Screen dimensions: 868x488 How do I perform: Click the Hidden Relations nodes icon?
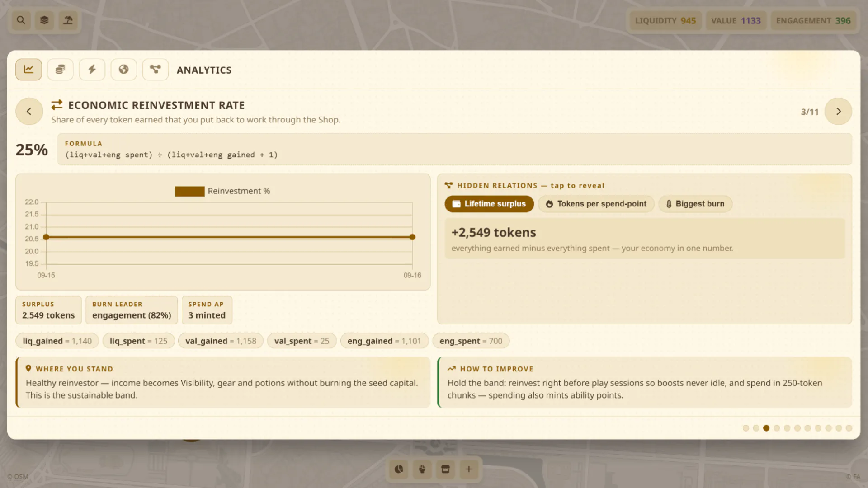[448, 185]
